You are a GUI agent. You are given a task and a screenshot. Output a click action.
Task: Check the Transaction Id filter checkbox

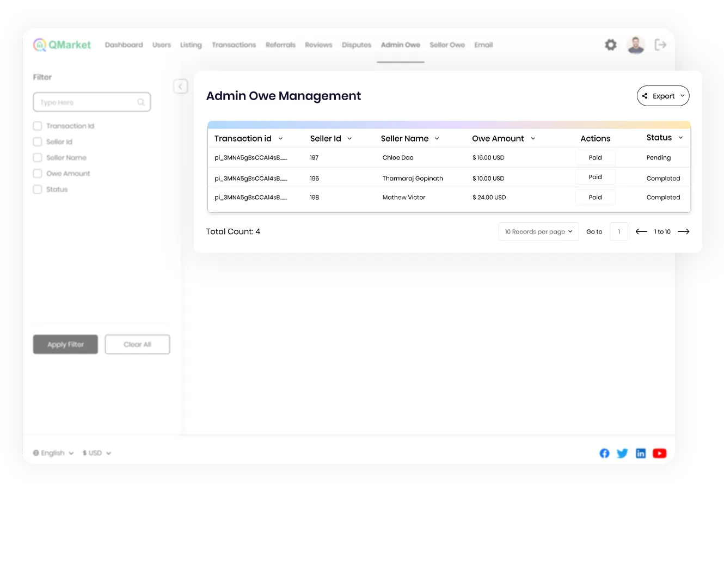point(38,126)
